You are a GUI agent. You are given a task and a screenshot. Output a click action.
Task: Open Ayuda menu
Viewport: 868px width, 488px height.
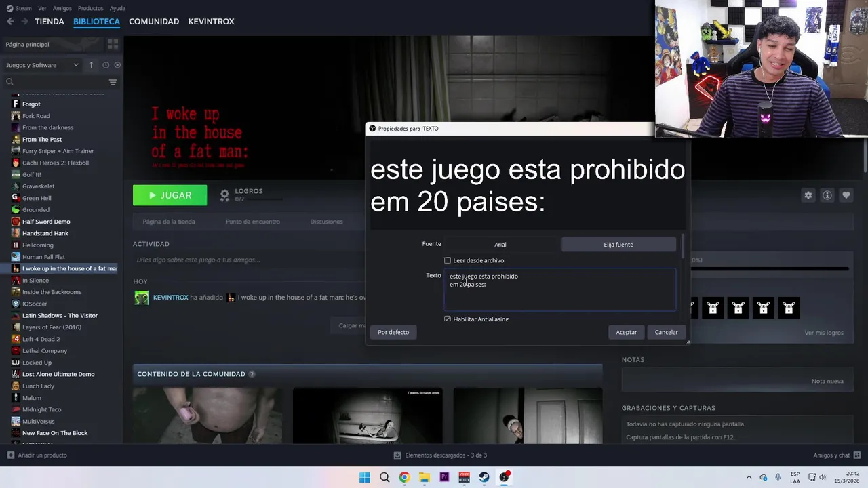tap(117, 8)
